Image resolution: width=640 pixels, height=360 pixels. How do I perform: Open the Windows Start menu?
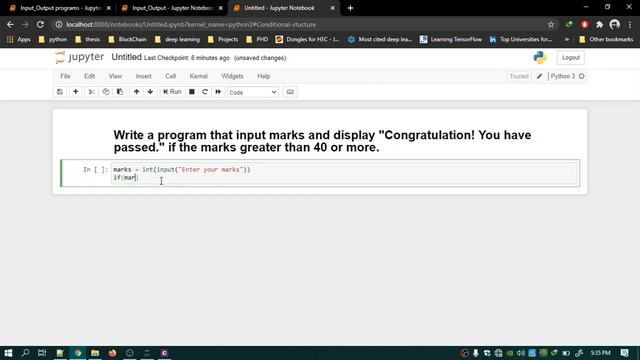pyautogui.click(x=8, y=353)
